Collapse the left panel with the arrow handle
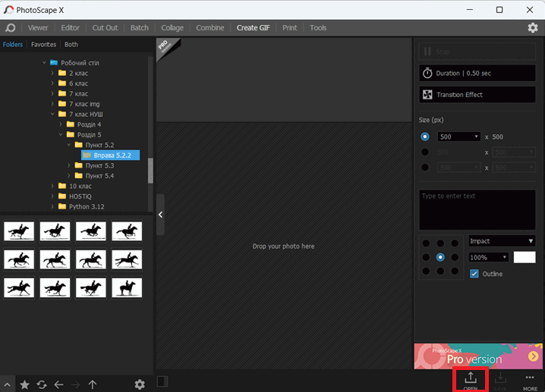The width and height of the screenshot is (545, 392). click(160, 215)
